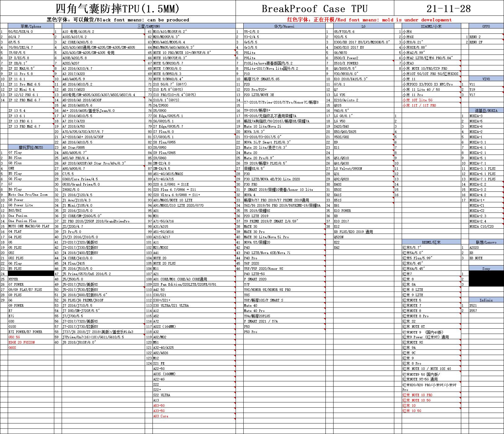Select the XIAOMI/小米 header cell
This screenshot has width=504, height=434.
(x=431, y=26)
